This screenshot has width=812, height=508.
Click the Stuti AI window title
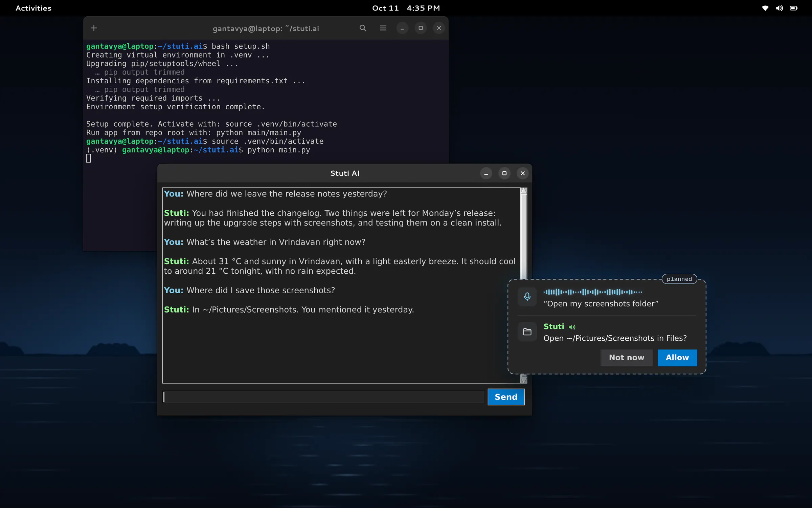345,173
